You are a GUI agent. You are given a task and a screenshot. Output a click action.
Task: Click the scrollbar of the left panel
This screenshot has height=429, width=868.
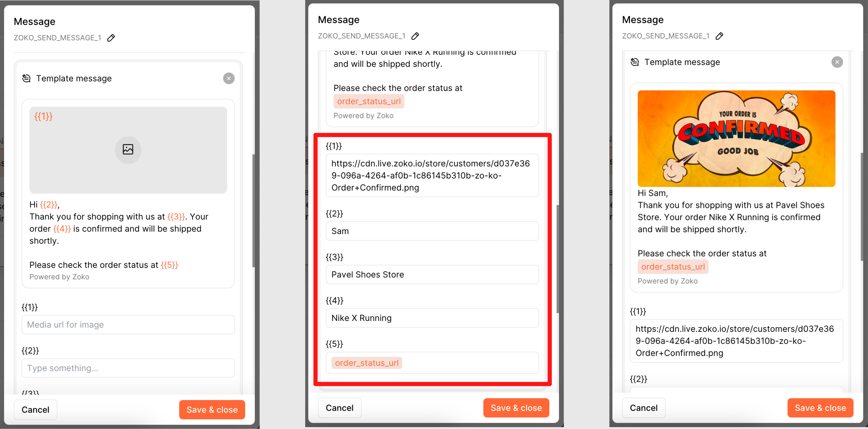tap(253, 211)
